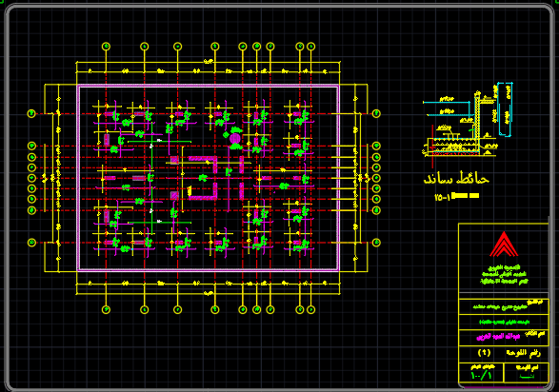Click the green university text below the logo
Image resolution: width=559 pixels, height=392 pixels.
click(x=504, y=274)
